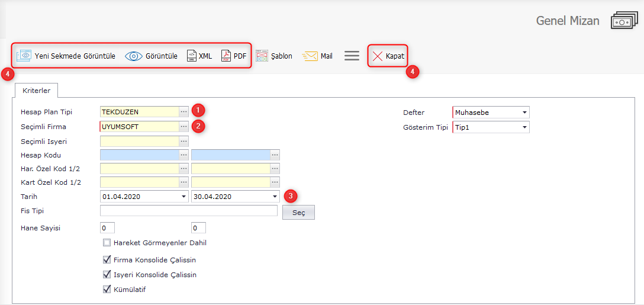This screenshot has height=305, width=644.
Task: Open the Gösterim Tipi dropdown
Action: [524, 127]
